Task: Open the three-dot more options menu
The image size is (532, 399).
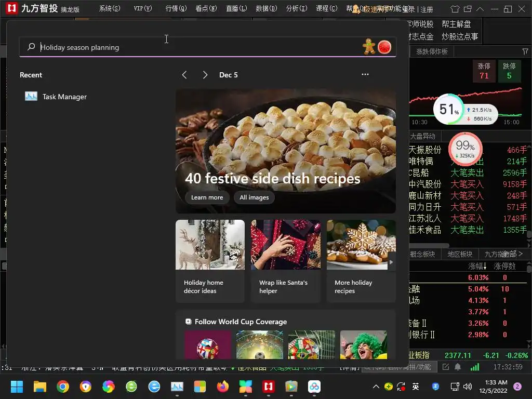Action: (365, 74)
